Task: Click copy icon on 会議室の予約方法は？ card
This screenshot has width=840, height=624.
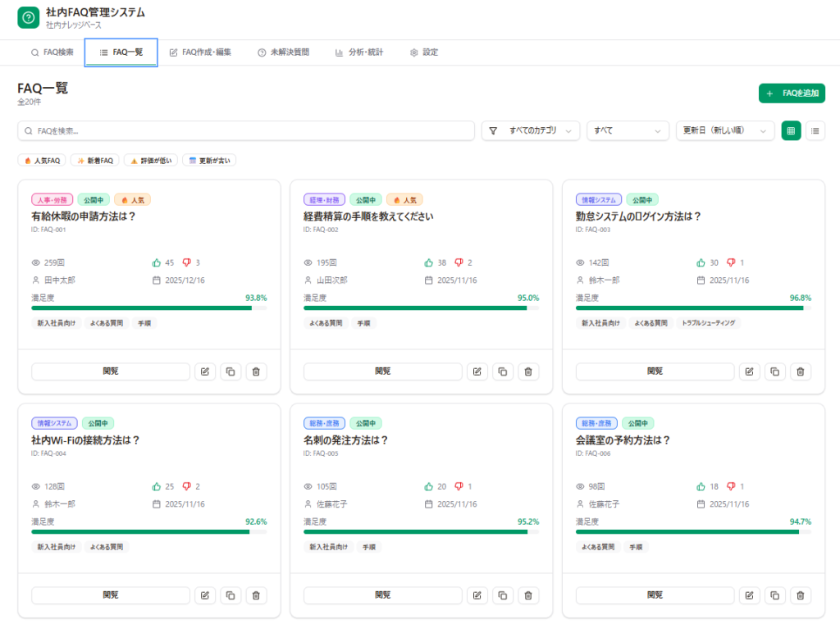Action: click(x=774, y=595)
